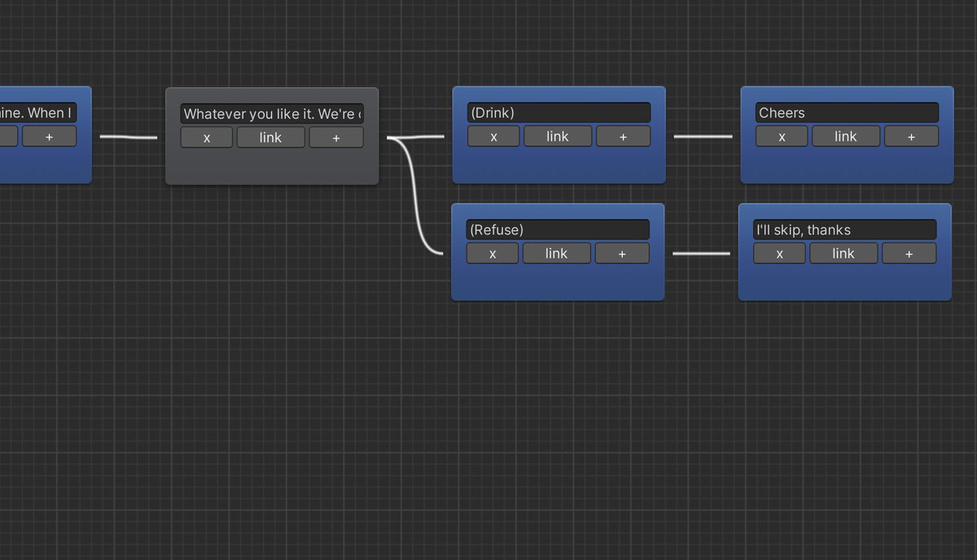Delete the (Refuse) node with x

(493, 253)
